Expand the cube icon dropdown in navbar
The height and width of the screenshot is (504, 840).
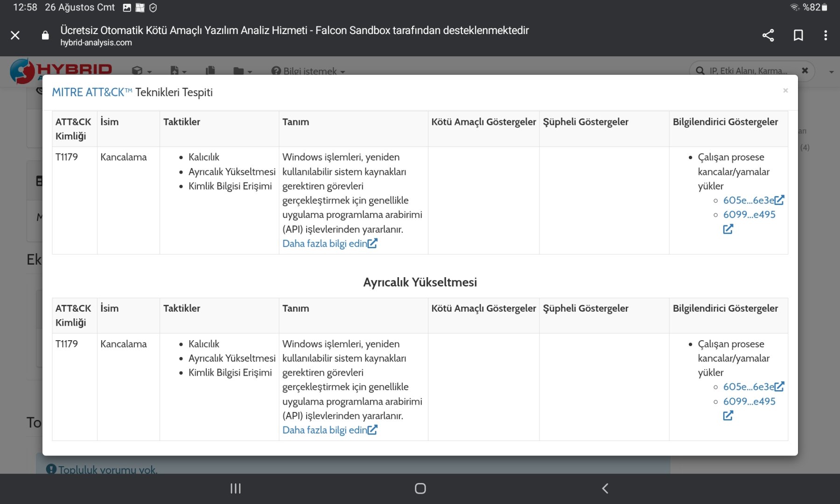pos(141,71)
